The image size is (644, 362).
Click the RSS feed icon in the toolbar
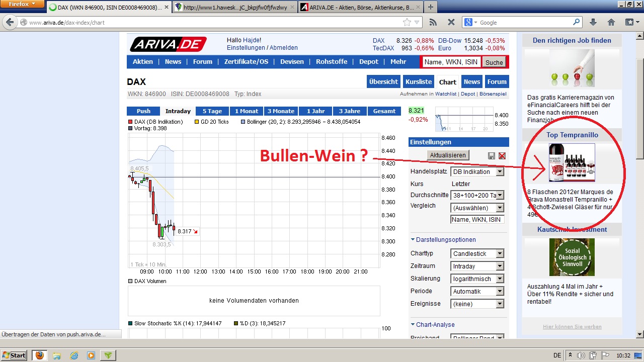click(x=433, y=23)
